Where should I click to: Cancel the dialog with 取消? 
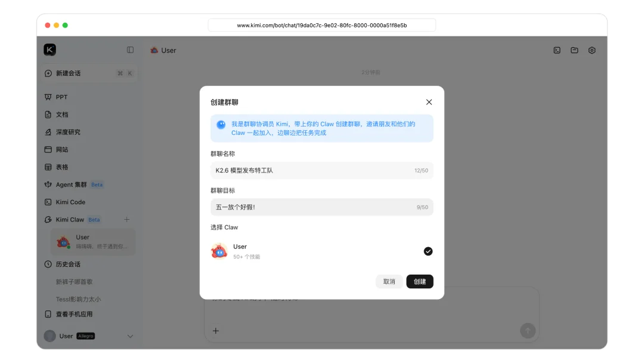pyautogui.click(x=389, y=281)
